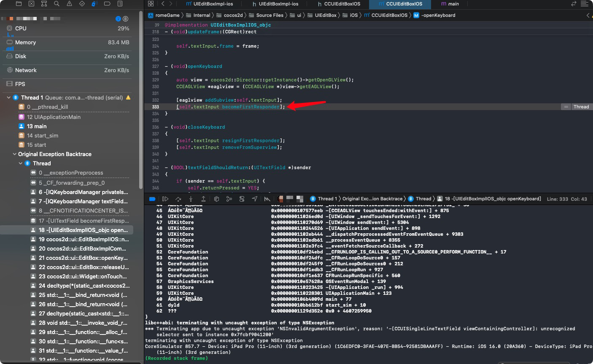Switch to the UIEditBoxImpl-ios header tab

[x=275, y=4]
